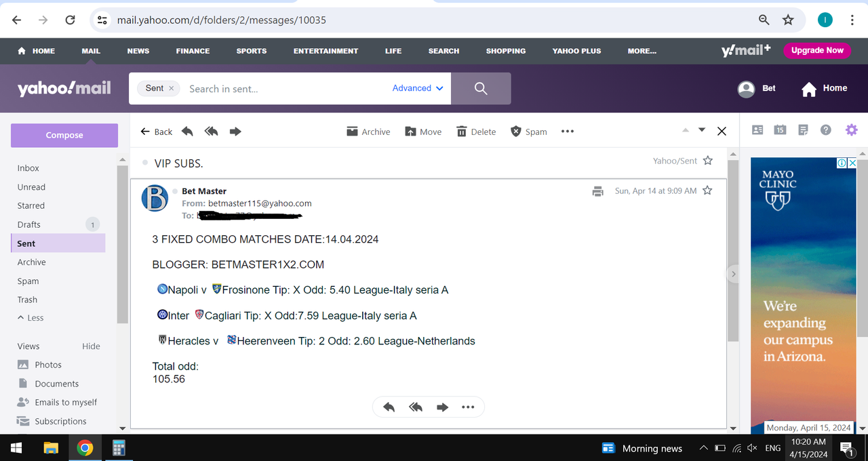Remove the Sent filter chip from search
The image size is (868, 461).
[171, 88]
